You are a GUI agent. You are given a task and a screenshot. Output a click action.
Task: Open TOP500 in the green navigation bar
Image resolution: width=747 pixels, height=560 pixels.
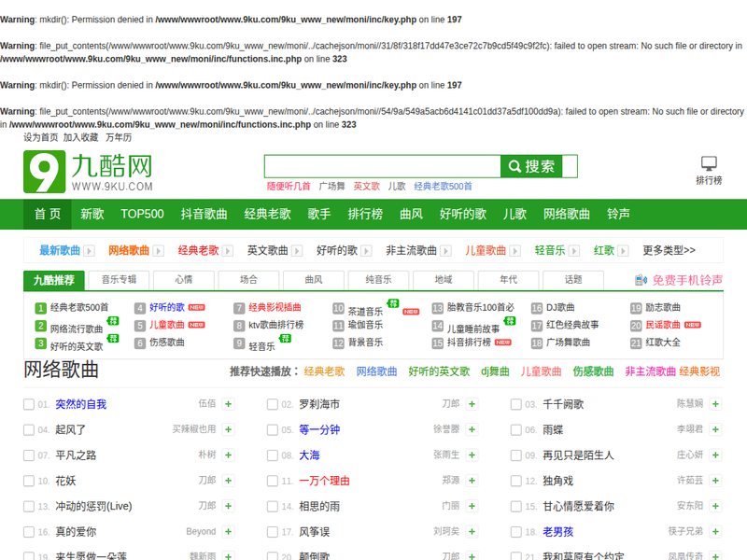(142, 214)
